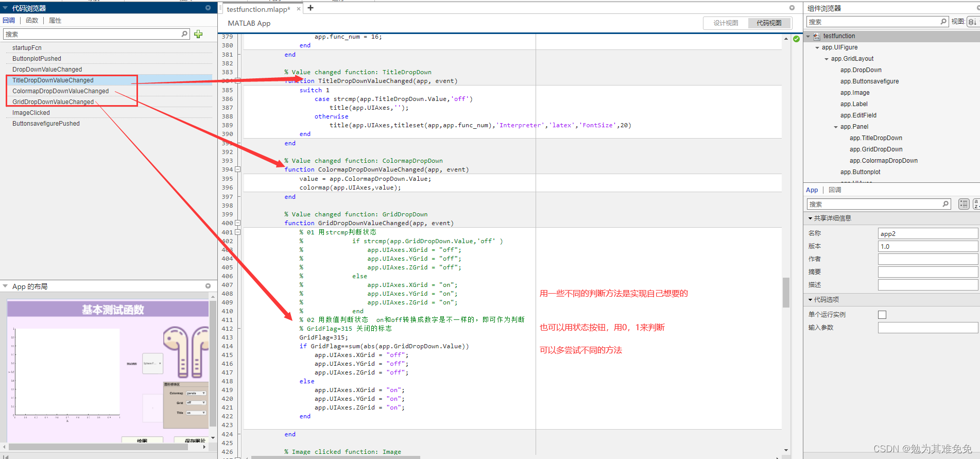This screenshot has width=980, height=459.
Task: Collapse the shared details section
Action: click(810, 218)
